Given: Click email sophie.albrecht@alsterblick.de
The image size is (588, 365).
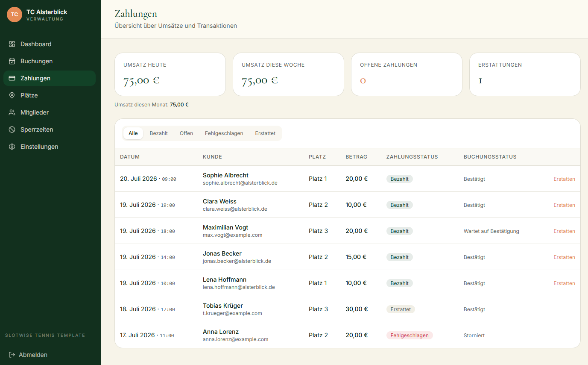Looking at the screenshot, I should [240, 183].
